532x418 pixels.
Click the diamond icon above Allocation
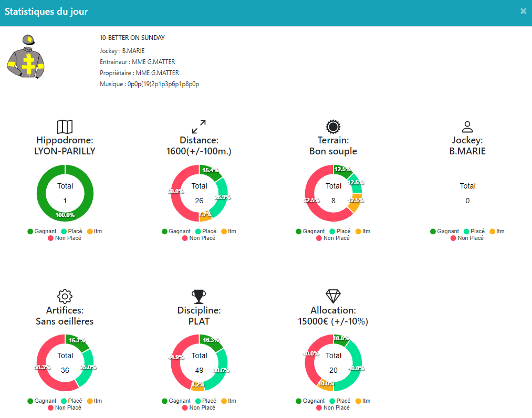tap(333, 296)
